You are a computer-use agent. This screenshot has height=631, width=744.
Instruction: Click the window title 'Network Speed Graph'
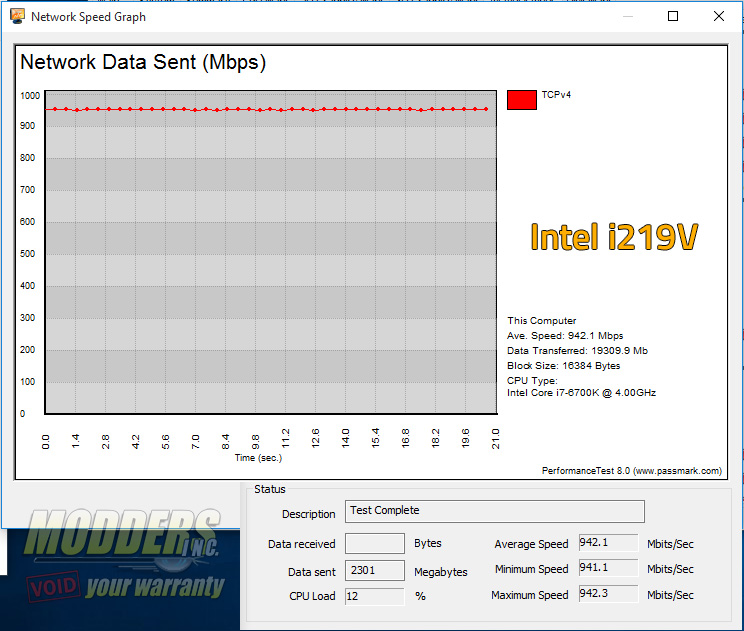click(x=88, y=17)
